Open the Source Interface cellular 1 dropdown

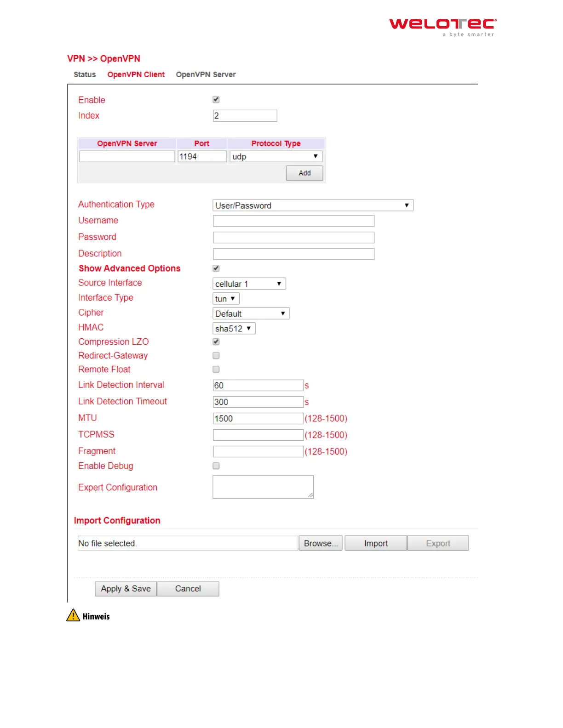pyautogui.click(x=249, y=284)
